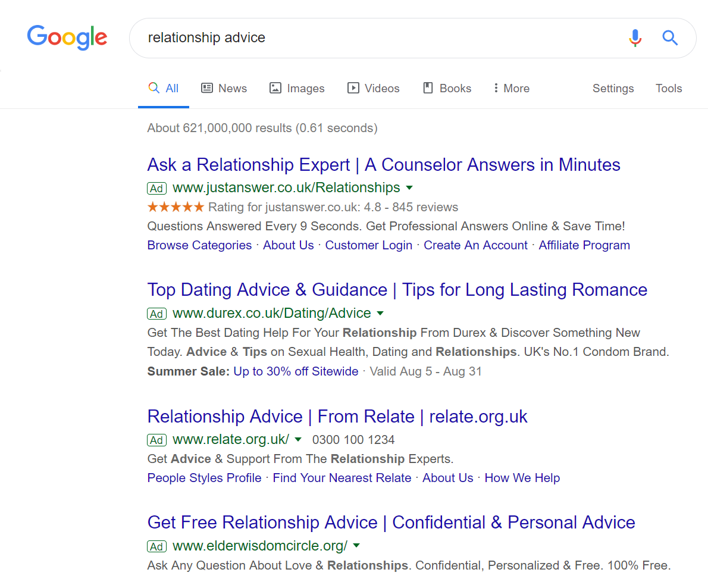The width and height of the screenshot is (708, 588).
Task: Switch to the Videos tab
Action: pos(374,88)
